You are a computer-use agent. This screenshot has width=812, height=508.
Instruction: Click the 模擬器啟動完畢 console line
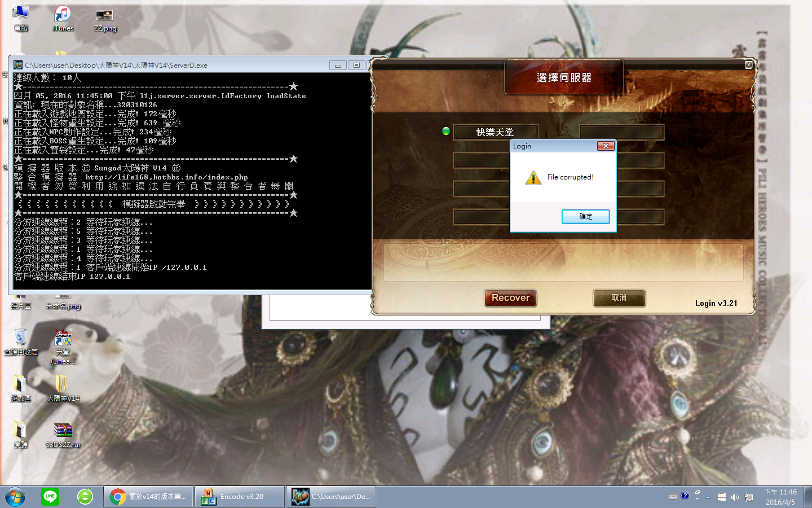pos(153,204)
